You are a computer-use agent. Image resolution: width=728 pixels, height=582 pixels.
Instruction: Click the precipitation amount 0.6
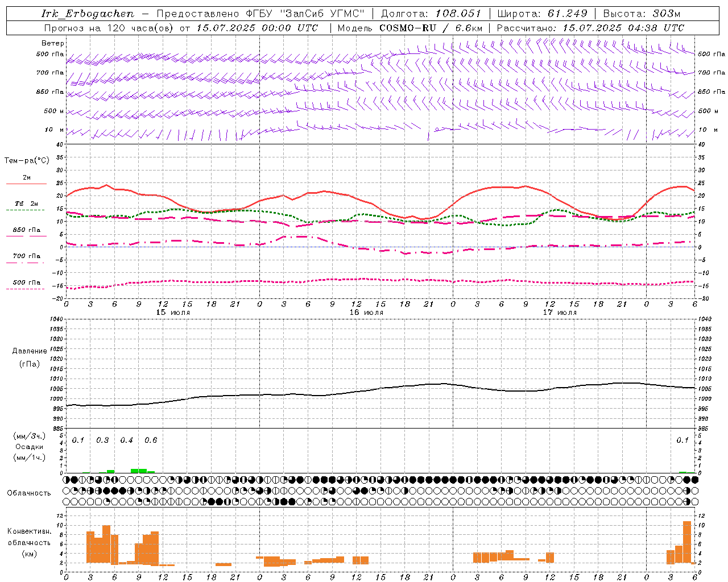tap(151, 440)
